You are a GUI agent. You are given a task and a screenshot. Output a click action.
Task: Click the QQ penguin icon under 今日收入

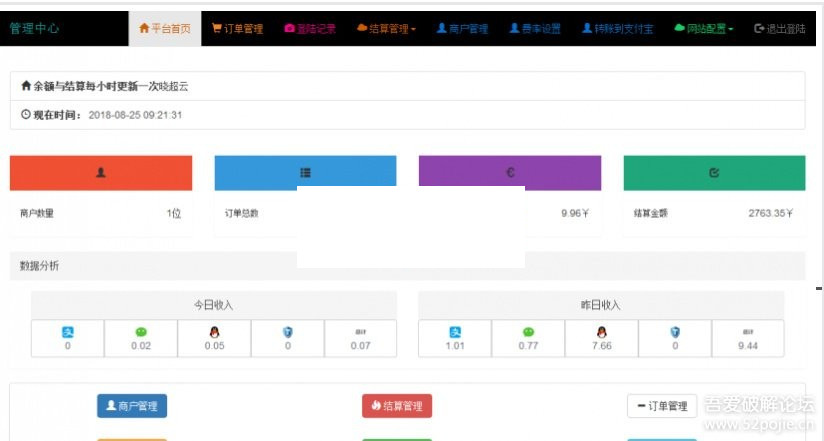[214, 332]
